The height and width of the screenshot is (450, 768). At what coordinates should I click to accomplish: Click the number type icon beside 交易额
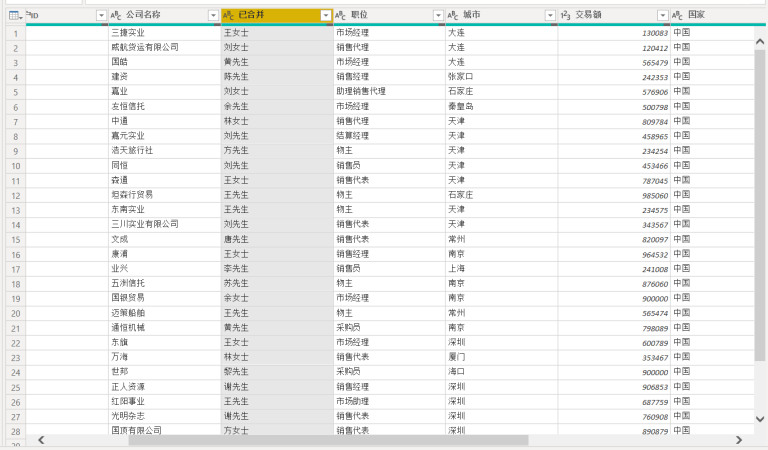tap(566, 15)
